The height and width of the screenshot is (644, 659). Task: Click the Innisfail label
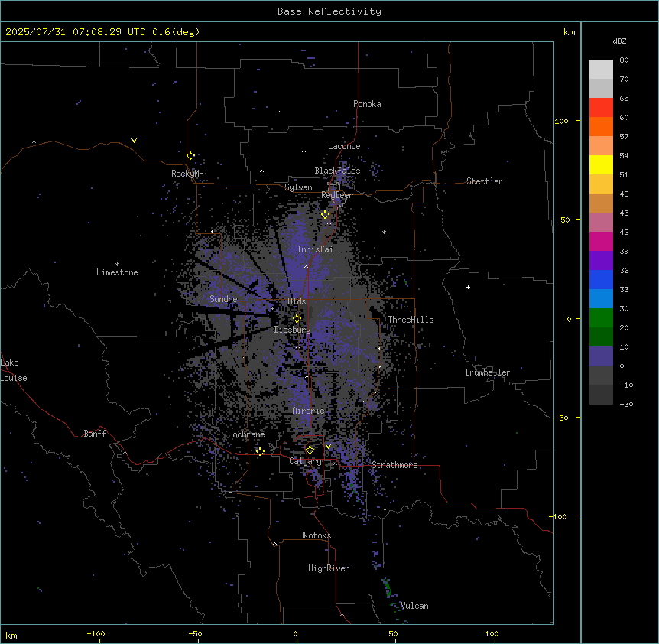pyautogui.click(x=317, y=249)
